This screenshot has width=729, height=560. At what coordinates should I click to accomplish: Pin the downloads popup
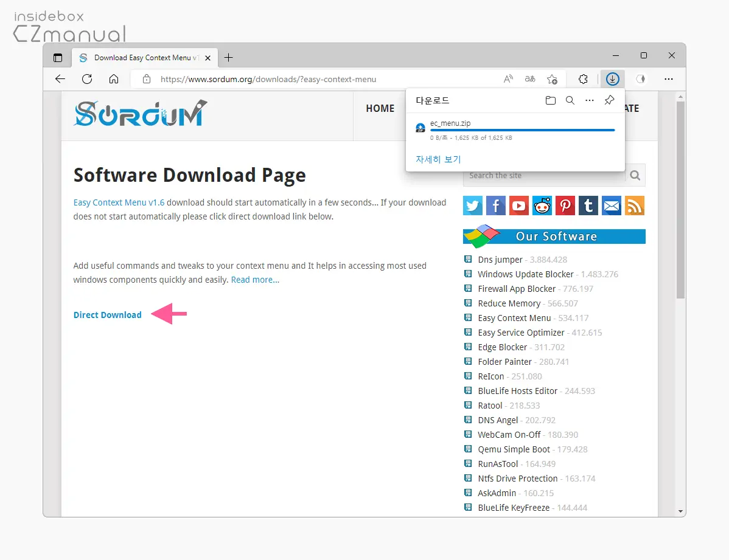610,100
